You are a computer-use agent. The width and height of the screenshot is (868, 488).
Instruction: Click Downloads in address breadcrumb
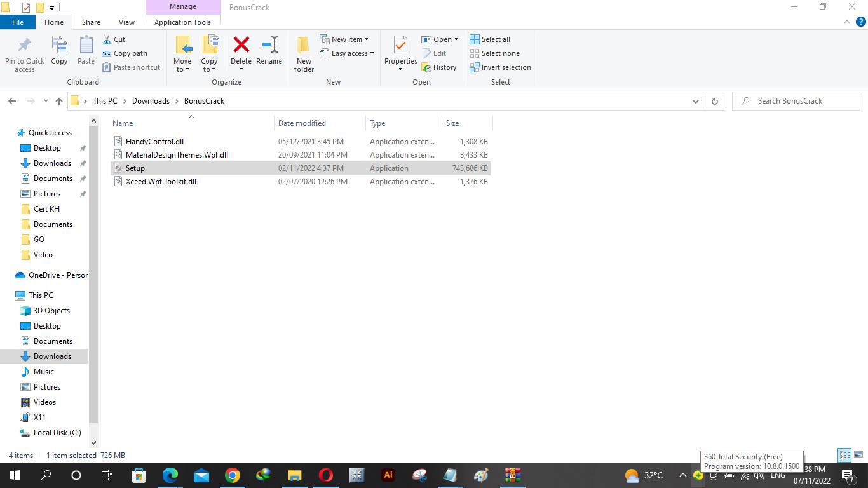coord(151,101)
